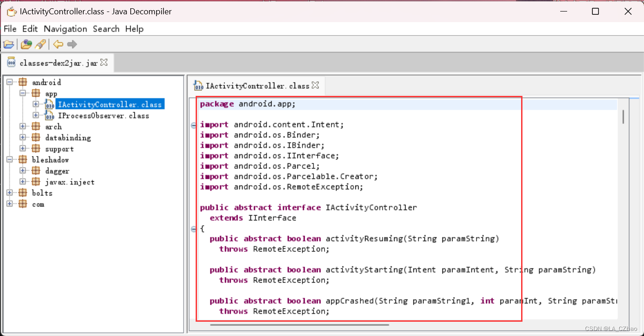The height and width of the screenshot is (336, 644).
Task: Select the IActivityController.class editor tab
Action: coord(257,86)
